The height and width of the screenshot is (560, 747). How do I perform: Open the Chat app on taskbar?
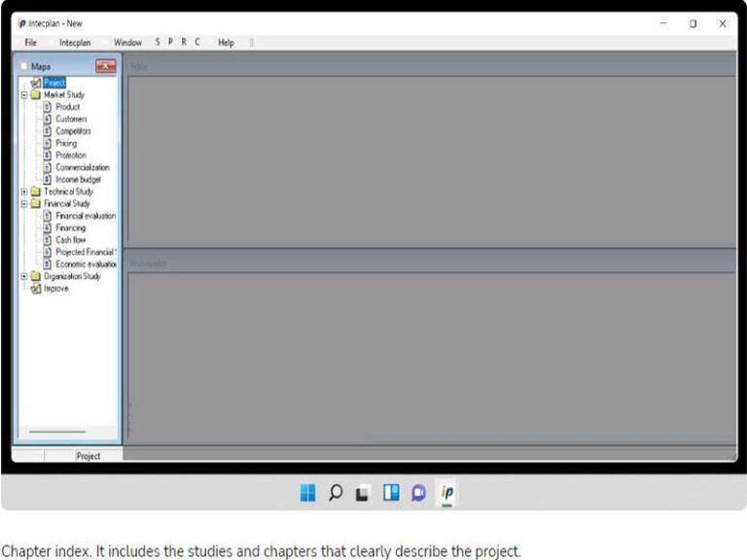tap(419, 492)
